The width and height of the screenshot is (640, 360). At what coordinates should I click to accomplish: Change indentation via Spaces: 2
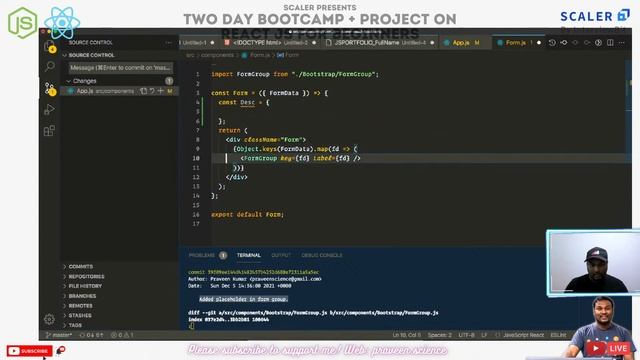[x=439, y=335]
